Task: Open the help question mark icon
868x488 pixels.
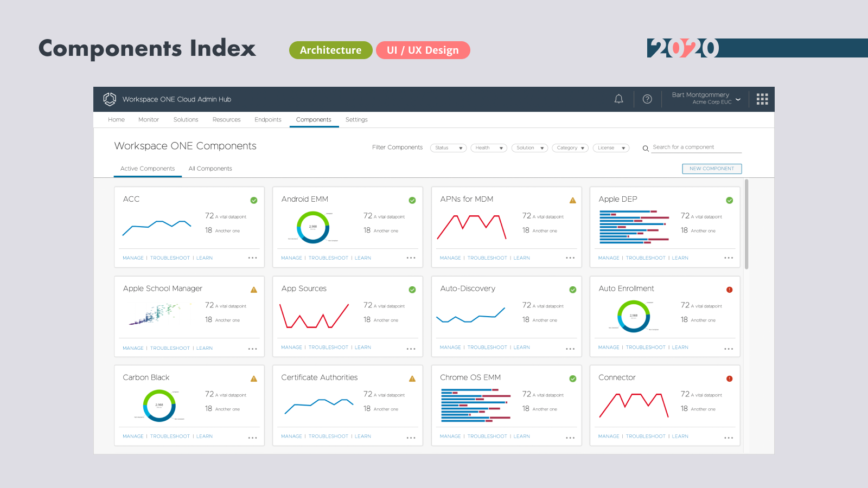Action: pyautogui.click(x=647, y=99)
